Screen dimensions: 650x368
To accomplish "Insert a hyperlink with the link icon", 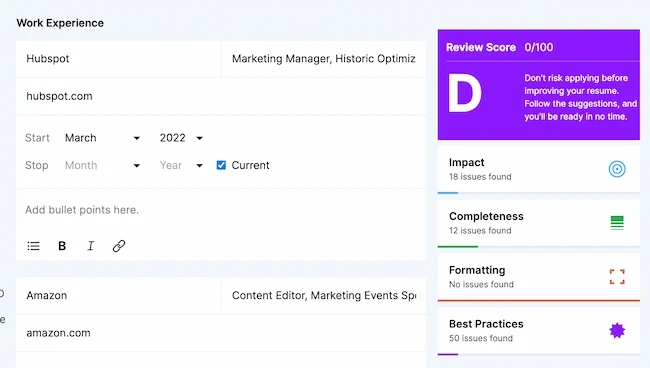I will [119, 246].
